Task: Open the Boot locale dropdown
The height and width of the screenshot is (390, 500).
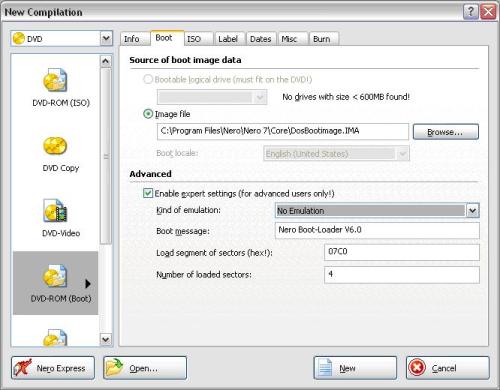Action: pyautogui.click(x=403, y=154)
